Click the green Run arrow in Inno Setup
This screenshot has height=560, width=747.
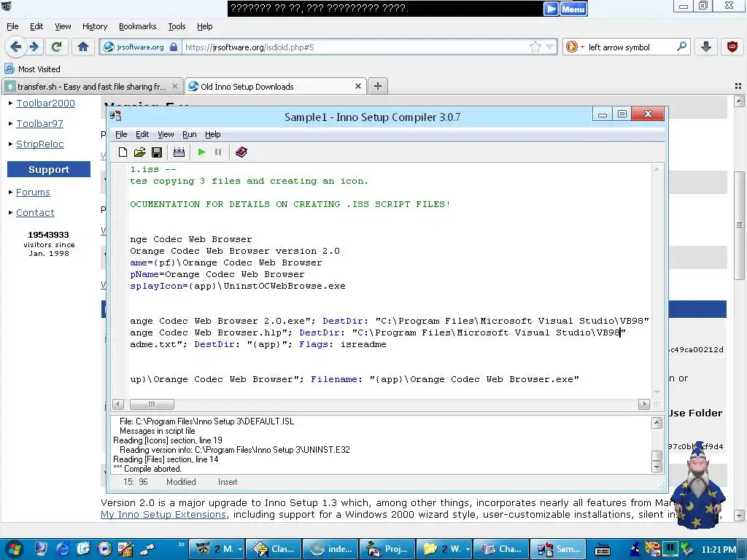click(201, 152)
